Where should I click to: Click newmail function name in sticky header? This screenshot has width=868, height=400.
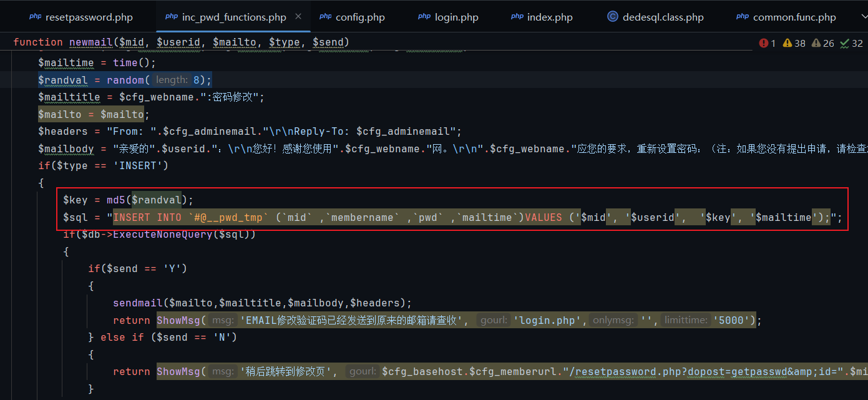(x=90, y=42)
